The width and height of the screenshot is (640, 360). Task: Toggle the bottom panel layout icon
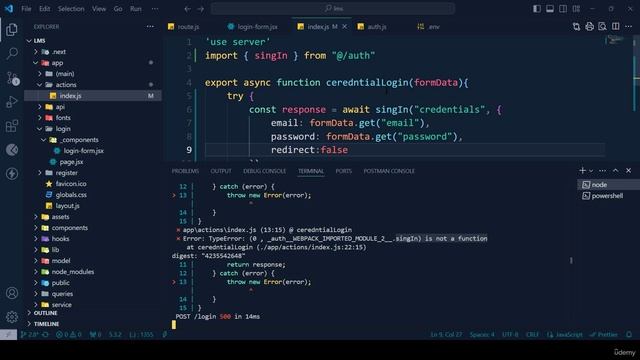point(550,9)
